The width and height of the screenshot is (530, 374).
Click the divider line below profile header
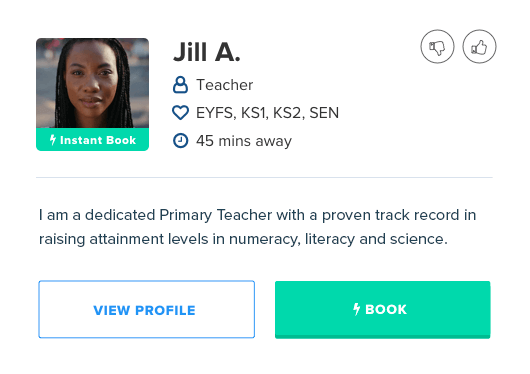[264, 177]
